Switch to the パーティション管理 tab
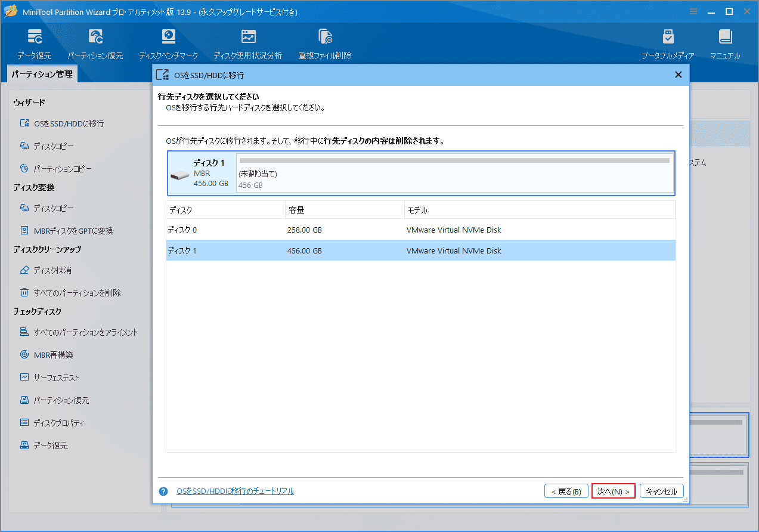 coord(42,74)
